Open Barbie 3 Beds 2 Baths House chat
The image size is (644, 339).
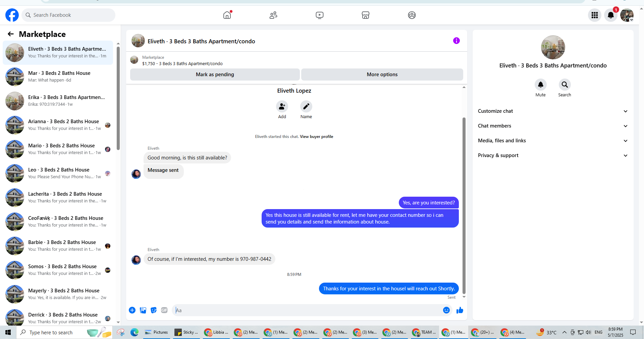coord(58,246)
